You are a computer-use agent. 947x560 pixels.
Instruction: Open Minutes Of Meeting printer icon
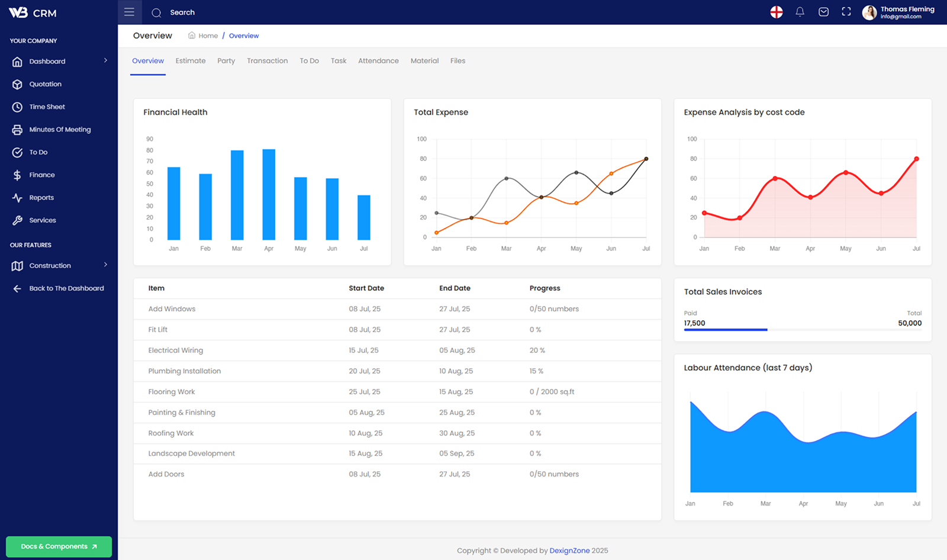17,130
